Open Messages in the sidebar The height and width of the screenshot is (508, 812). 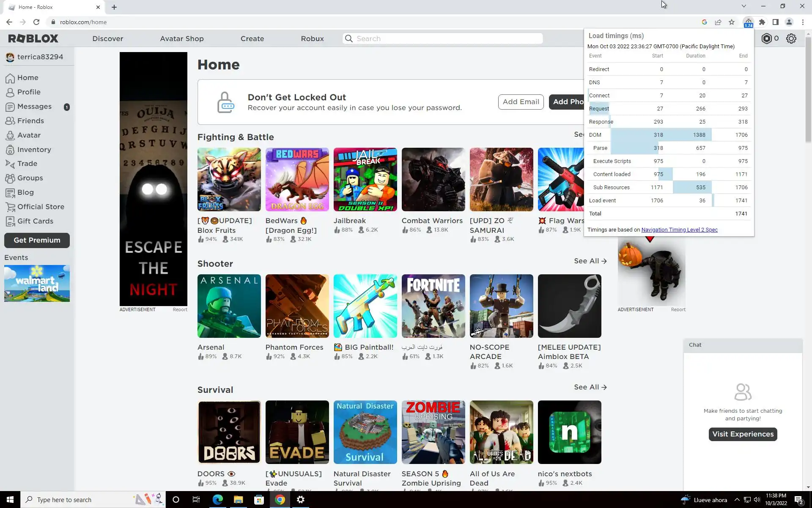[x=34, y=107]
